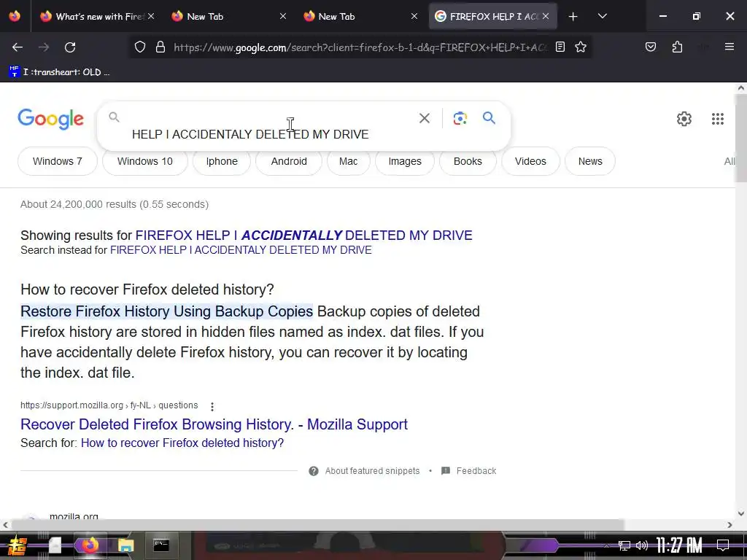Open Google quick settings gear
The height and width of the screenshot is (560, 747).
click(x=684, y=119)
